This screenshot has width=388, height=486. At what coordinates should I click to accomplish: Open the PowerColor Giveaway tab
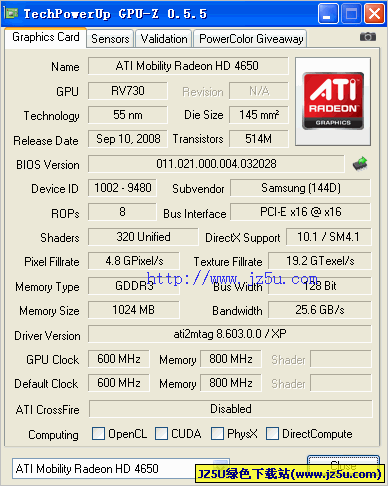click(x=251, y=39)
